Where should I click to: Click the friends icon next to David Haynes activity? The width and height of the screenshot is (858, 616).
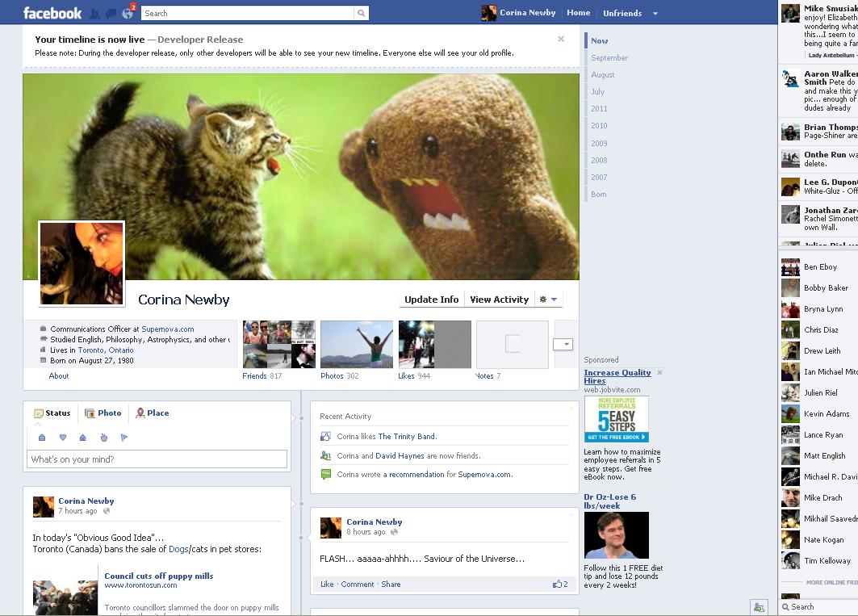(x=325, y=455)
